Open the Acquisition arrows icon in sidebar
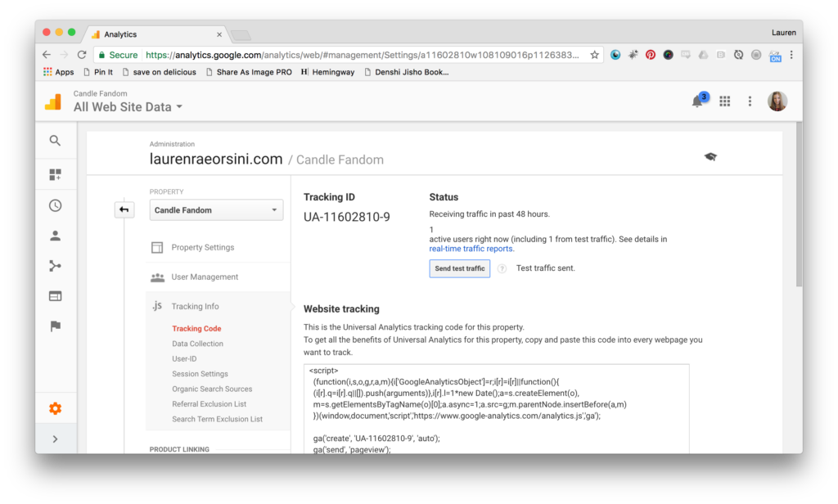838x504 pixels. [55, 266]
